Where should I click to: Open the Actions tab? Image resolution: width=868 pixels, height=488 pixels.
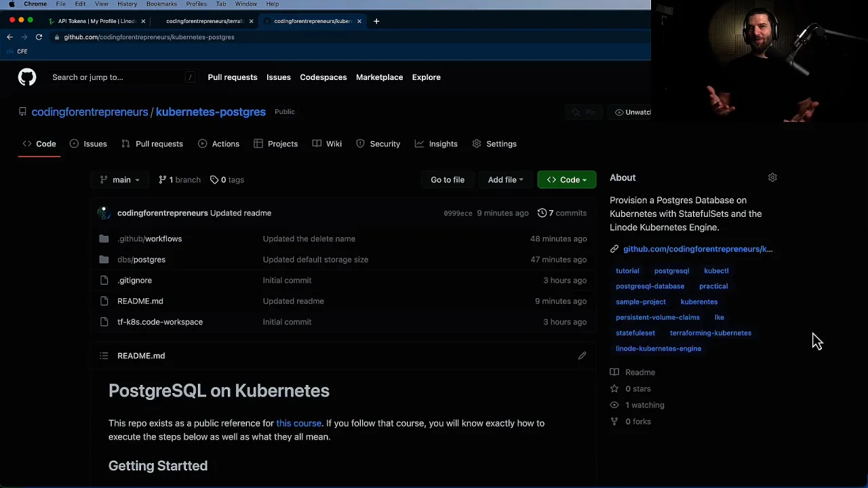(218, 144)
